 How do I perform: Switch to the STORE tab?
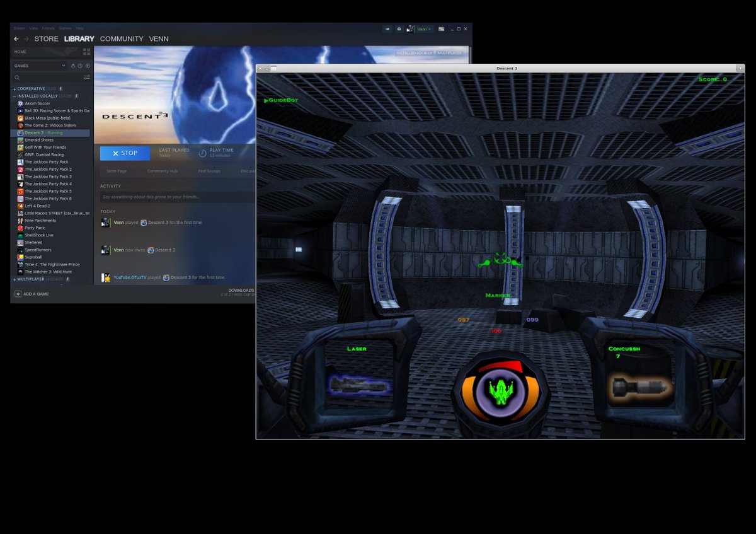(47, 39)
